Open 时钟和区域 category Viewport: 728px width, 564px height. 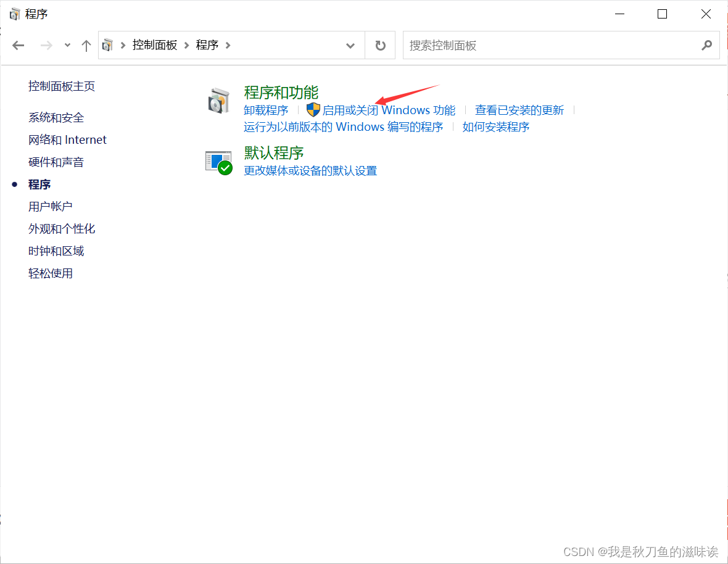tap(56, 251)
